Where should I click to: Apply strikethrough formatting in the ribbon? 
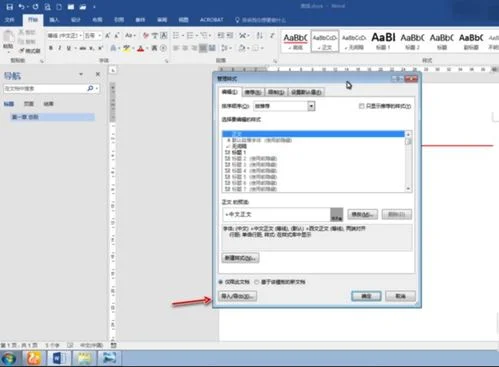click(83, 48)
